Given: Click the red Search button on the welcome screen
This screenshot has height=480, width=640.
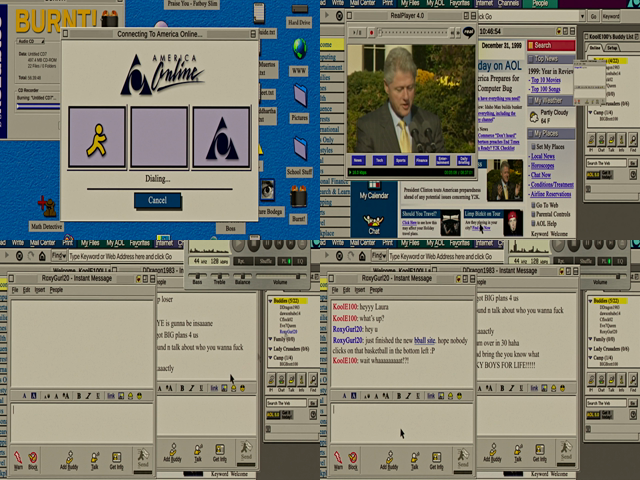Looking at the screenshot, I should (x=551, y=45).
